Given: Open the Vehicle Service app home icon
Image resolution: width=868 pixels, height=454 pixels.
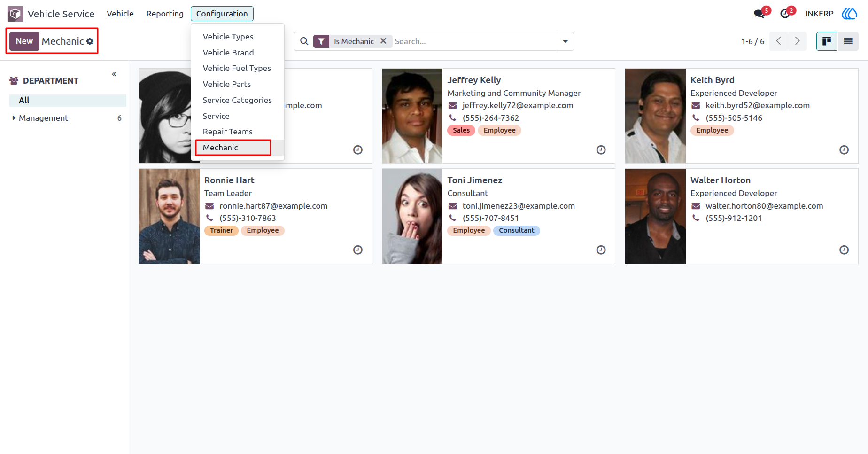Looking at the screenshot, I should [15, 14].
